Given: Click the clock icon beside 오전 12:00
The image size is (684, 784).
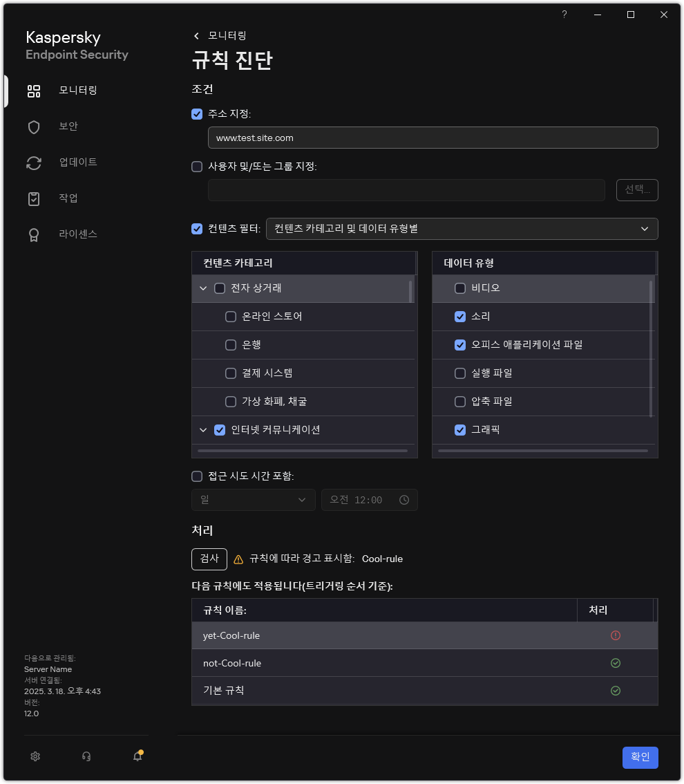Looking at the screenshot, I should pyautogui.click(x=403, y=499).
